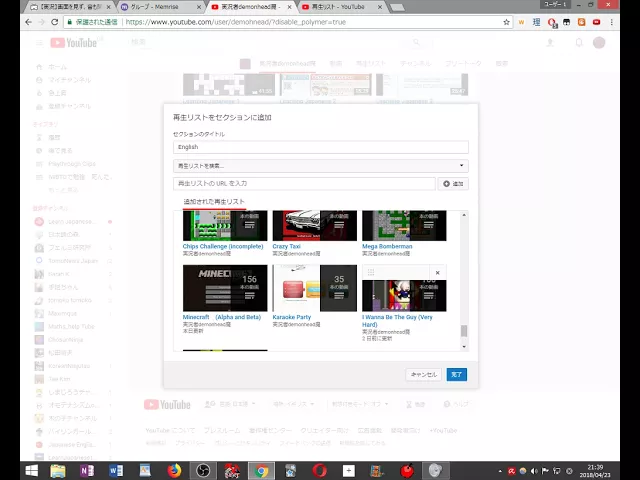The width and height of the screenshot is (640, 480).
Task: Grab the drag handle on I Wanna Be The Guy card
Action: click(371, 272)
